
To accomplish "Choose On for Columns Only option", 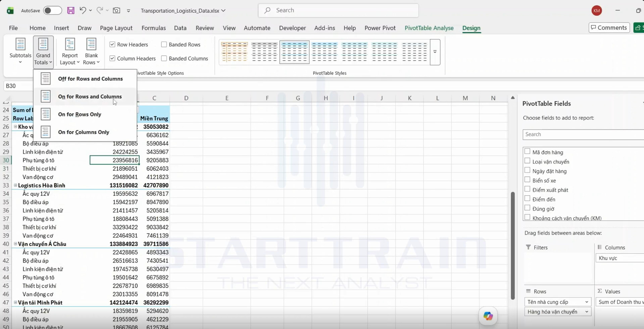I will click(x=85, y=132).
